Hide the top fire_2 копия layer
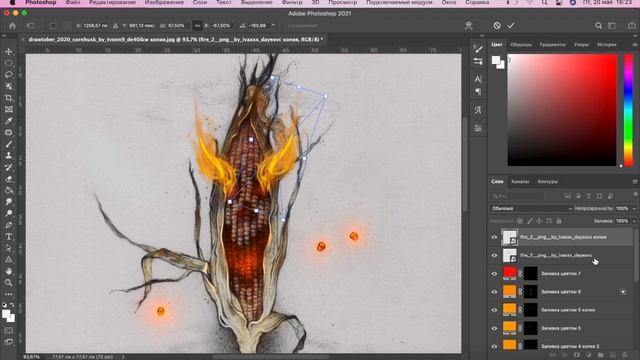The width and height of the screenshot is (640, 360). point(494,237)
